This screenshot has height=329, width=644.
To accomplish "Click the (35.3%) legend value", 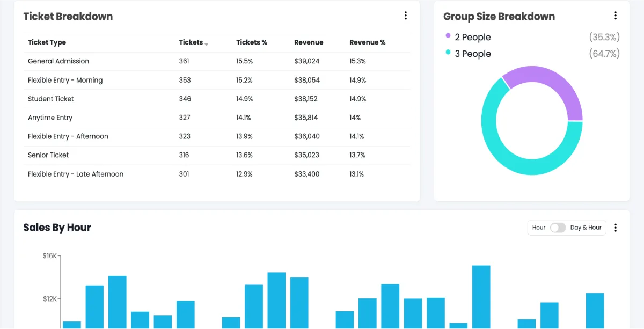I will point(604,37).
